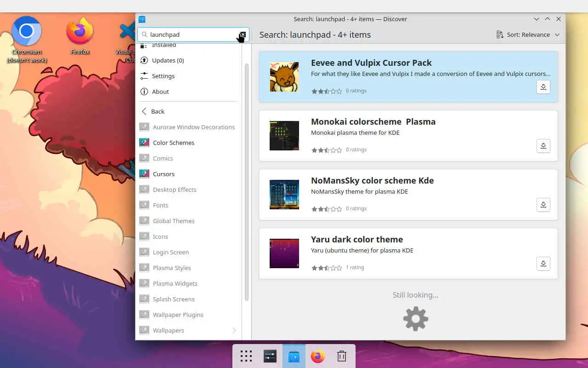Click Discover icon in dock

[x=294, y=356]
